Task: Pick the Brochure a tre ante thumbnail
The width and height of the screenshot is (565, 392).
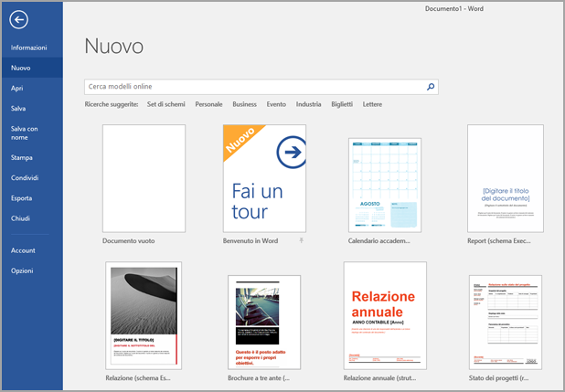Action: coord(264,323)
